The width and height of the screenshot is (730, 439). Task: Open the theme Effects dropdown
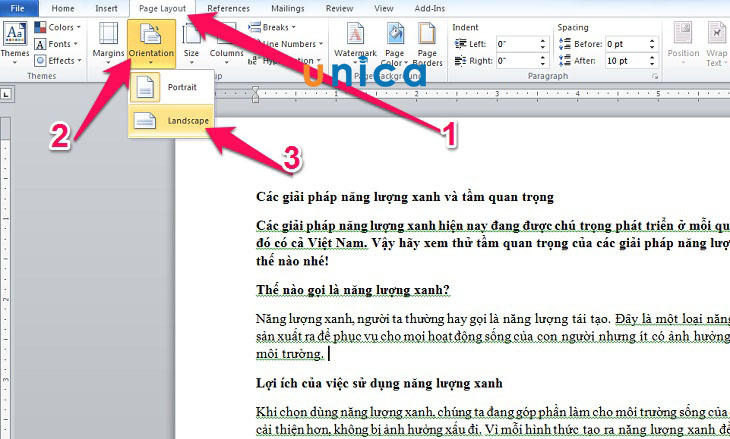tap(60, 60)
